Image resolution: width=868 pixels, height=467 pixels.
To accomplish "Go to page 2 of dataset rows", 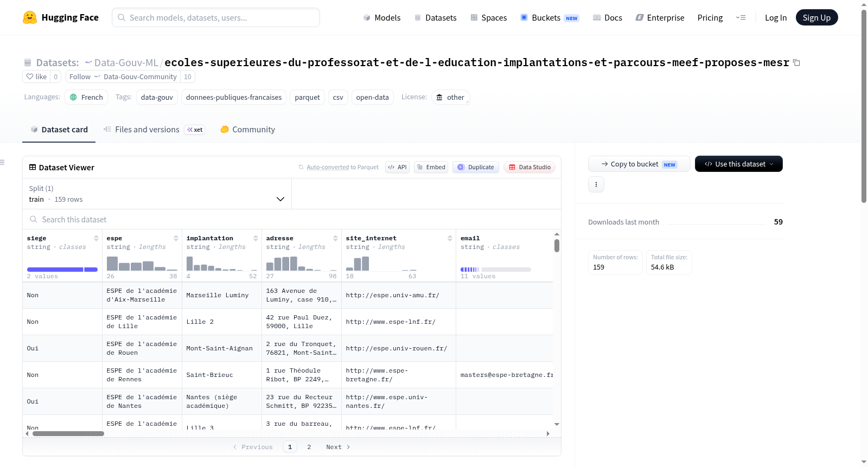I will tap(309, 447).
